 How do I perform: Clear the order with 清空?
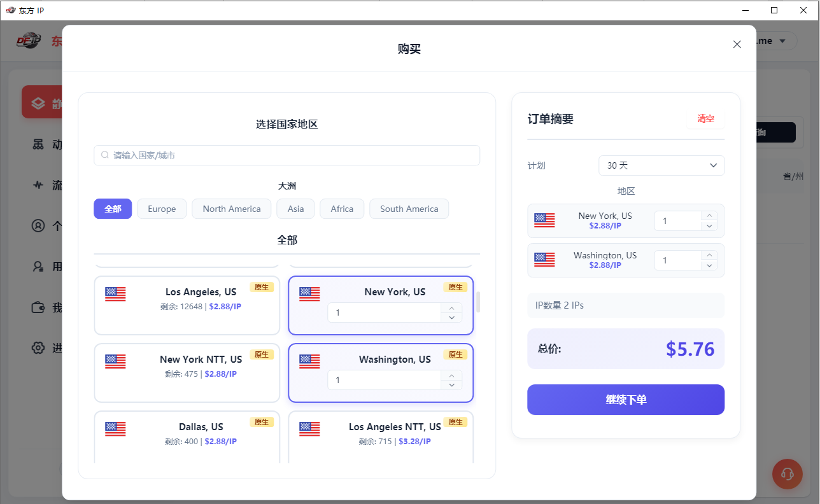coord(705,119)
